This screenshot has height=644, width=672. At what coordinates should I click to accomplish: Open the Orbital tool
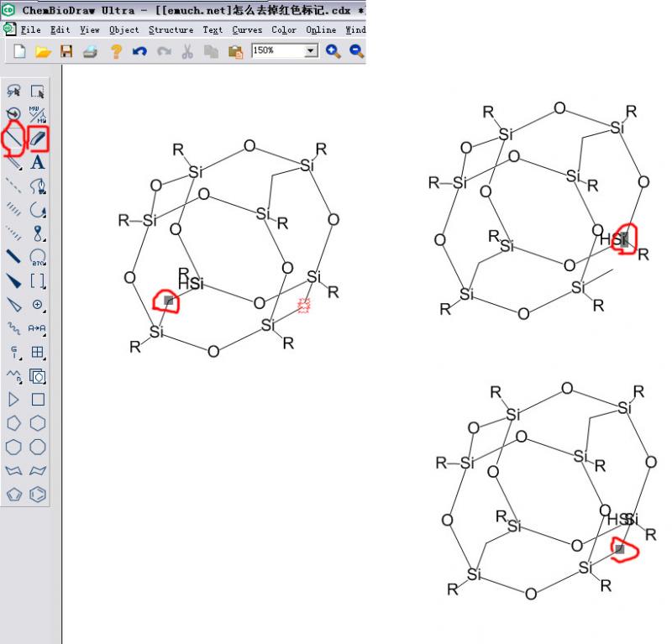pyautogui.click(x=38, y=233)
